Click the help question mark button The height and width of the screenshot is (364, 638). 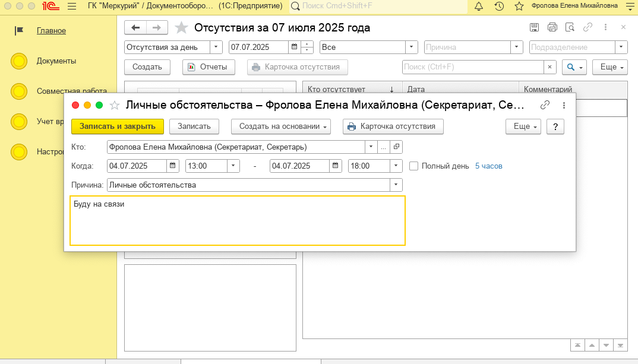tap(555, 126)
